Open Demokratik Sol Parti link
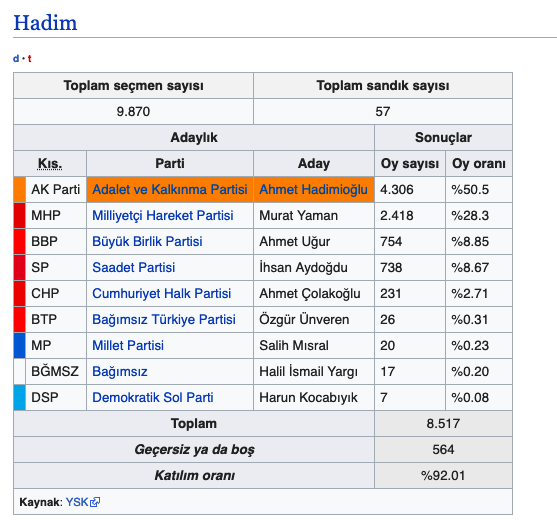Image resolution: width=557 pixels, height=531 pixels. pyautogui.click(x=153, y=397)
